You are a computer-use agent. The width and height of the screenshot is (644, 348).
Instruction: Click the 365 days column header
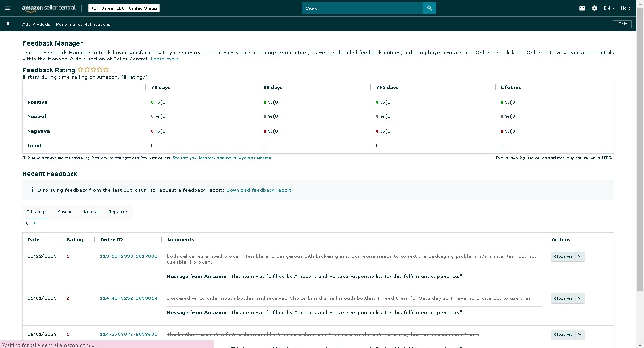click(x=387, y=88)
